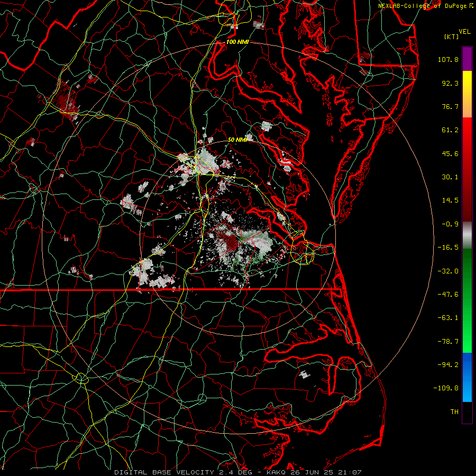Select the 76.7 legend value
Screen dimensions: 476x476
tap(450, 106)
